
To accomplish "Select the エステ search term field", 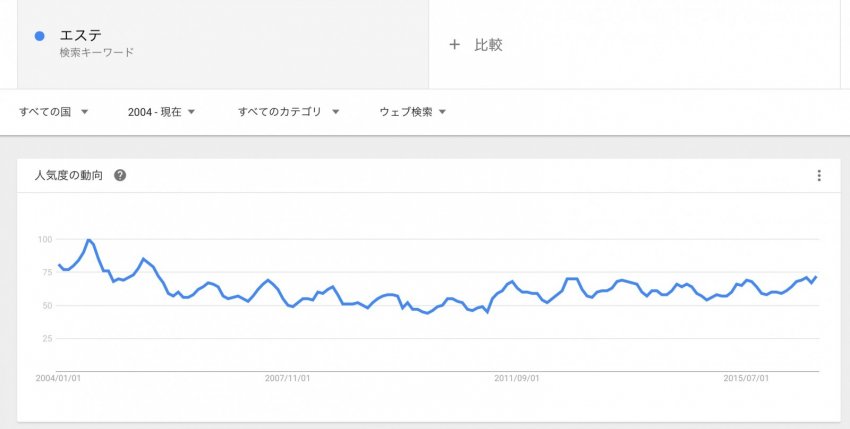I will [223, 44].
